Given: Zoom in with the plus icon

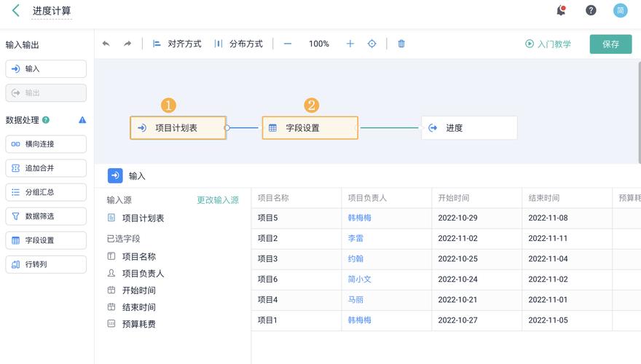Looking at the screenshot, I should (x=350, y=44).
